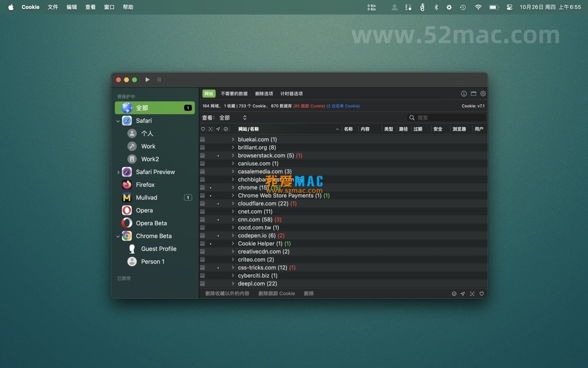Click the checkmark circle icon in the bottom bar
Screen dimensions: 588x368
[454, 294]
